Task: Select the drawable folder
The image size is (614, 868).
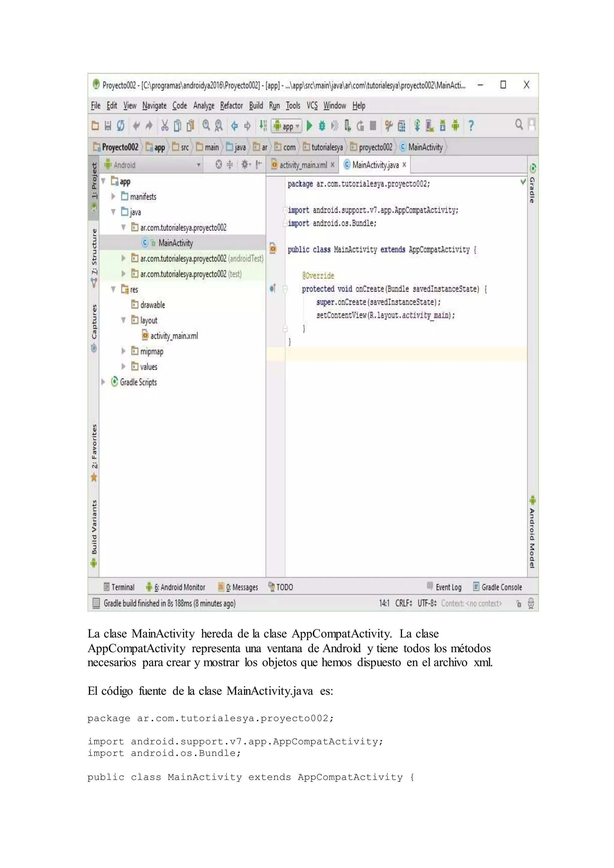Action: [x=148, y=305]
